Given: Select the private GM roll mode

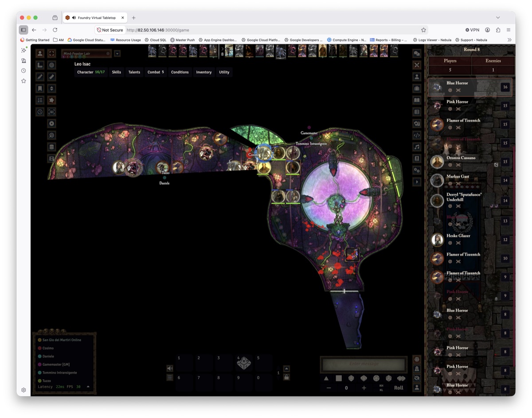Looking at the screenshot, I should 417,369.
